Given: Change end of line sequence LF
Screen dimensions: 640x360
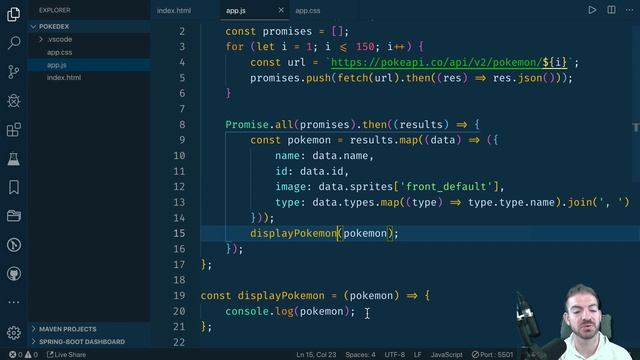Looking at the screenshot, I should click(x=418, y=355).
